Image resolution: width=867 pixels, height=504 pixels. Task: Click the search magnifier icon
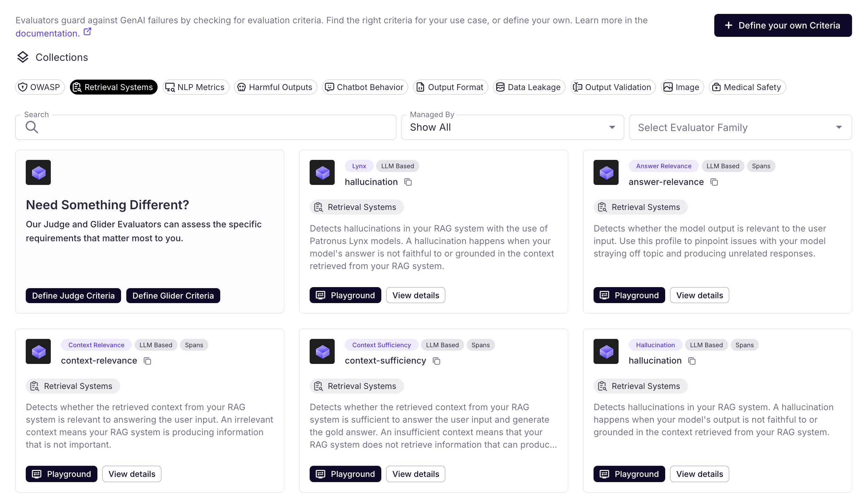point(32,127)
